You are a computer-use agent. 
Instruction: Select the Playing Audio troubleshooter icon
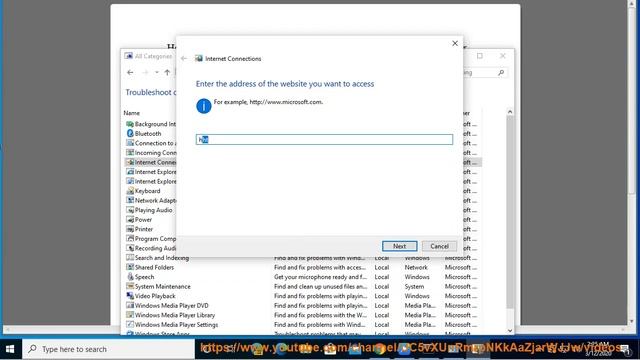coord(130,210)
